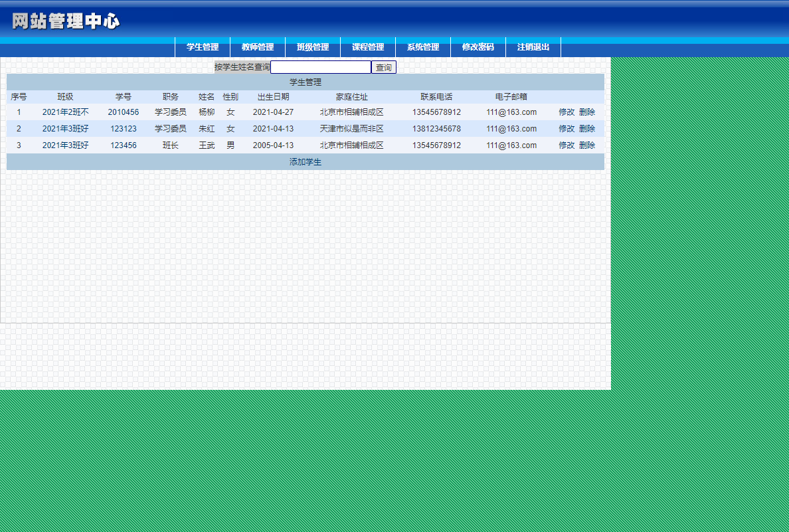Select 朱红's email 111@163.com

[x=511, y=128]
